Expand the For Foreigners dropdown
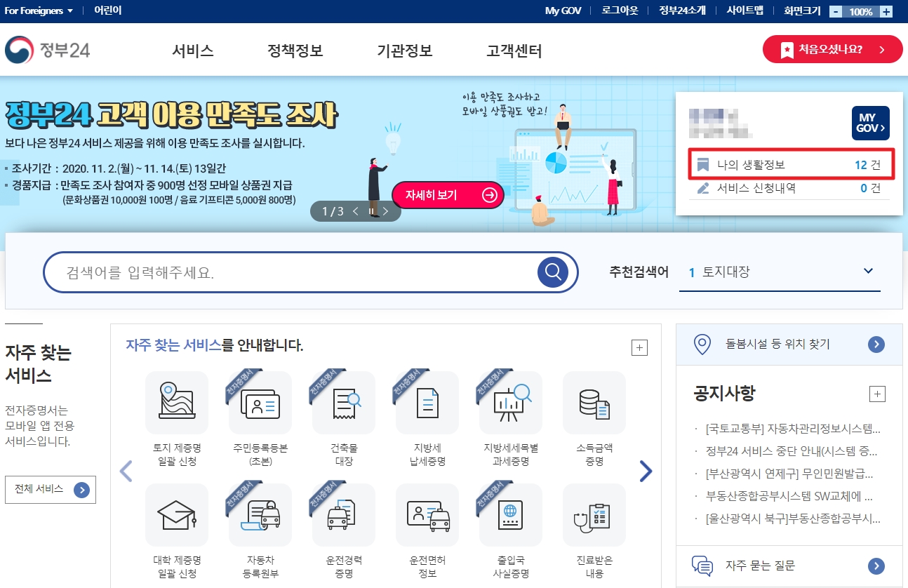Screen dimensions: 908x588 click(x=39, y=11)
